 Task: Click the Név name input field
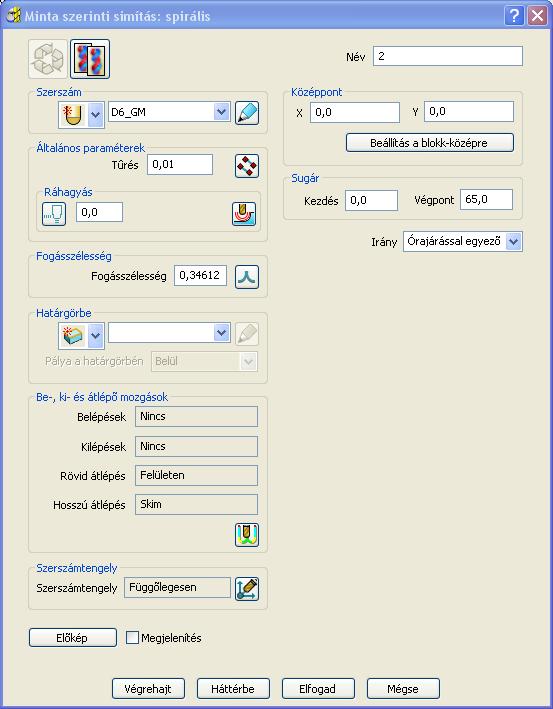(x=448, y=56)
